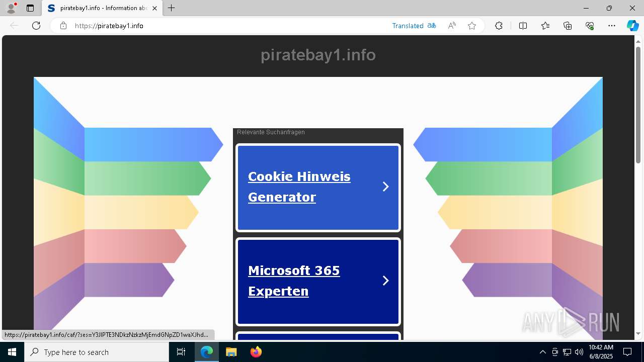Click the meet now tray icon

(x=555, y=352)
